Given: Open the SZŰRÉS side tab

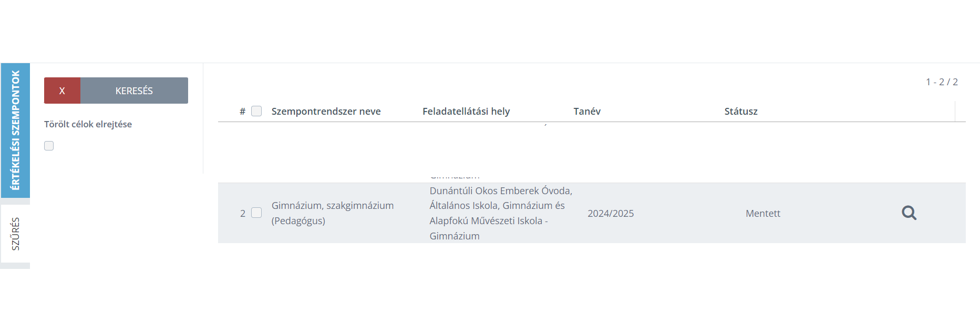Looking at the screenshot, I should [15, 234].
